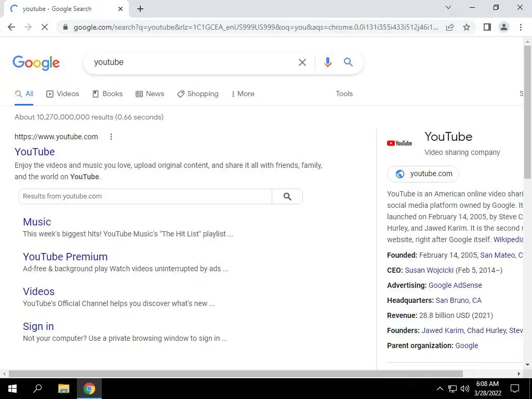Open the Chrome profile avatar icon
This screenshot has width=532, height=399.
click(504, 27)
